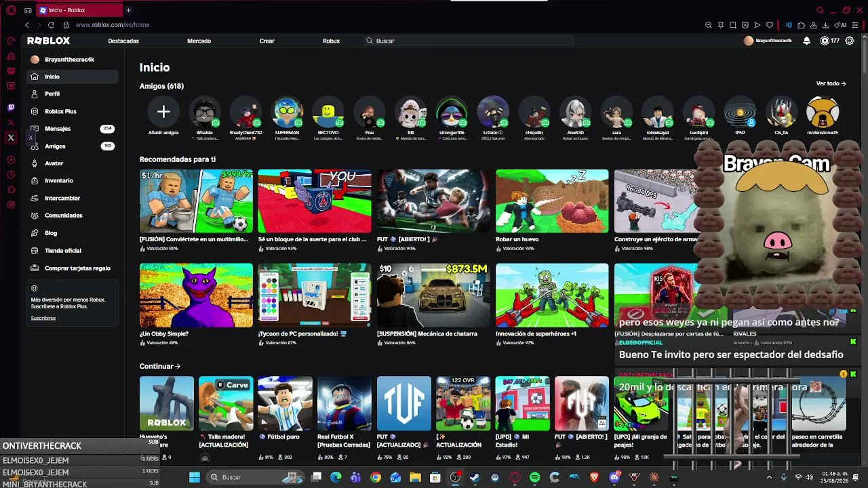Open Opera sidebar settings gear

[x=11, y=205]
